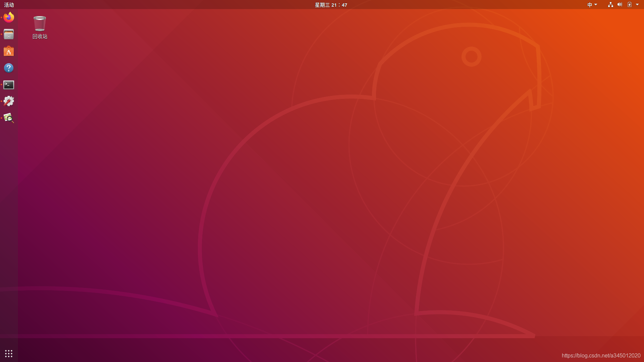Expand the system menu arrow
The image size is (644, 362).
[637, 5]
